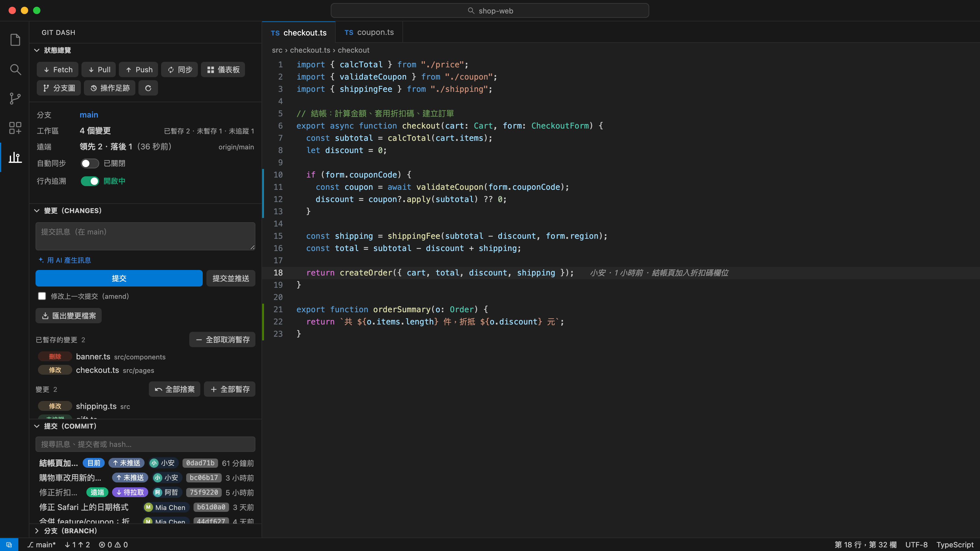
Task: Click the Fetch button
Action: click(x=58, y=69)
